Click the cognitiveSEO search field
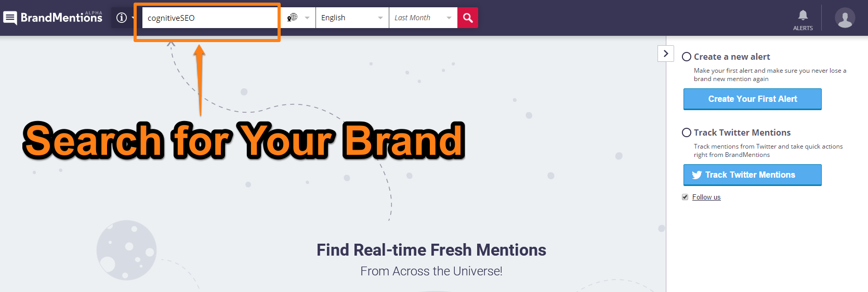Image resolution: width=868 pixels, height=292 pixels. (x=209, y=18)
